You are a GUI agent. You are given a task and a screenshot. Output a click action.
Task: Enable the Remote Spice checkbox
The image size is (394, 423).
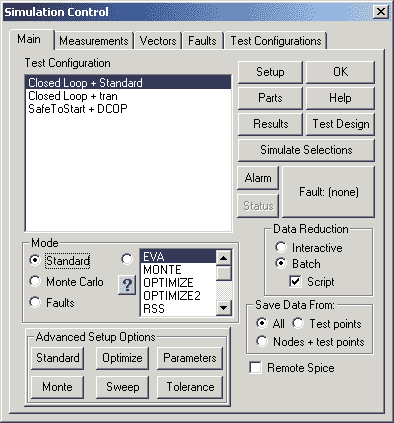pos(255,368)
